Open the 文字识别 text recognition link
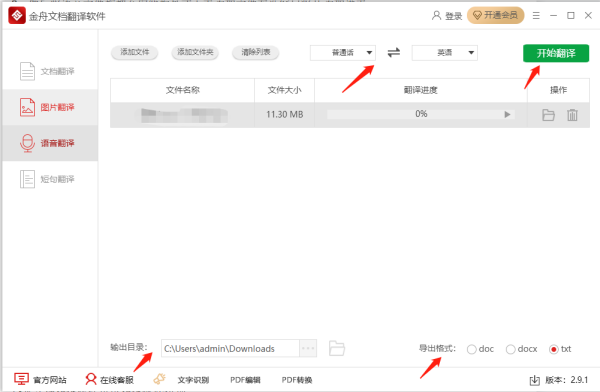Viewport: 600px width, 392px height. coord(193,380)
